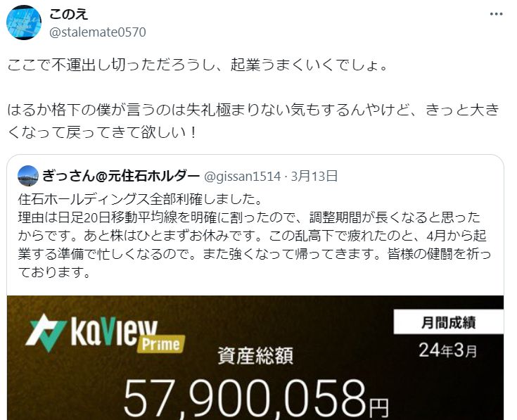The height and width of the screenshot is (420, 517).
Task: Click the @gissan1514 handle
Action: (243, 177)
